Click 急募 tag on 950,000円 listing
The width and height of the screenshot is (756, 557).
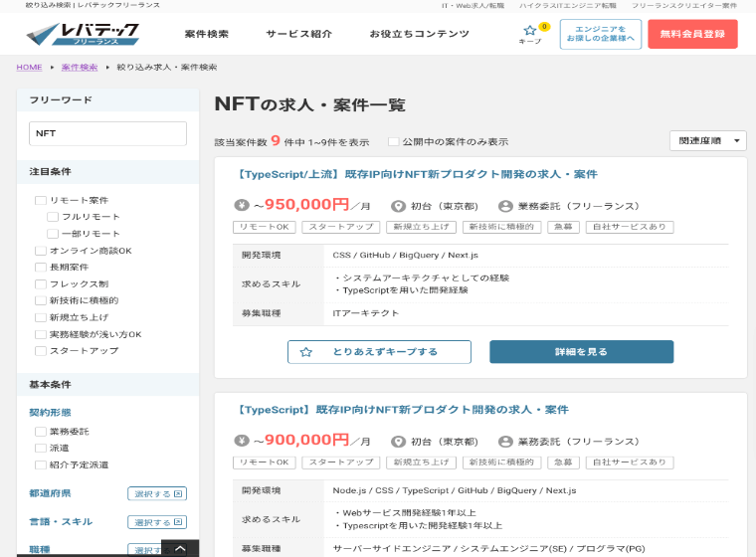click(563, 227)
